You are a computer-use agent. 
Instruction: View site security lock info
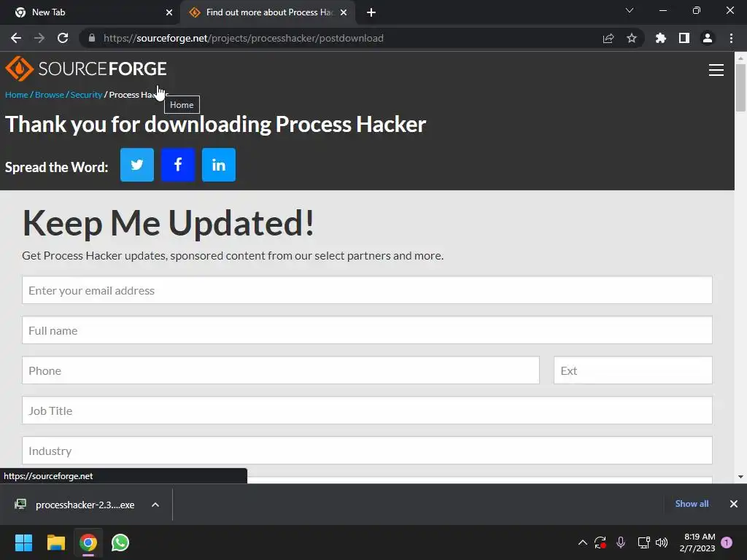[x=92, y=38]
